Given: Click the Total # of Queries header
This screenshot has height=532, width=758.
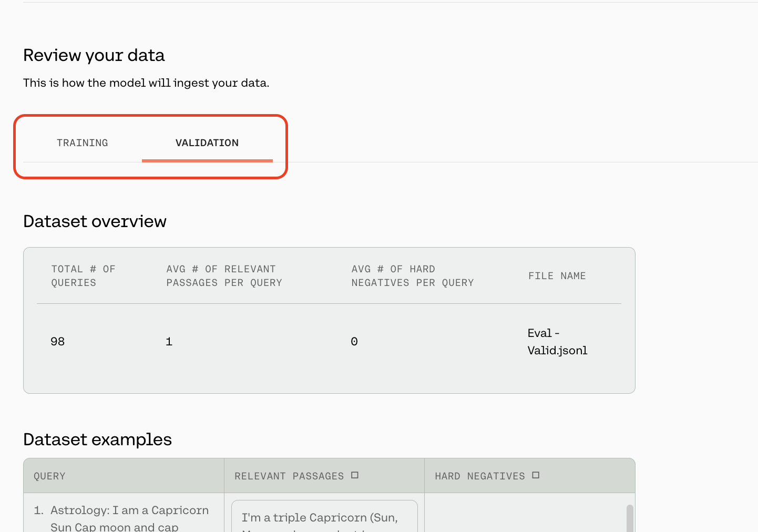Looking at the screenshot, I should tap(83, 276).
